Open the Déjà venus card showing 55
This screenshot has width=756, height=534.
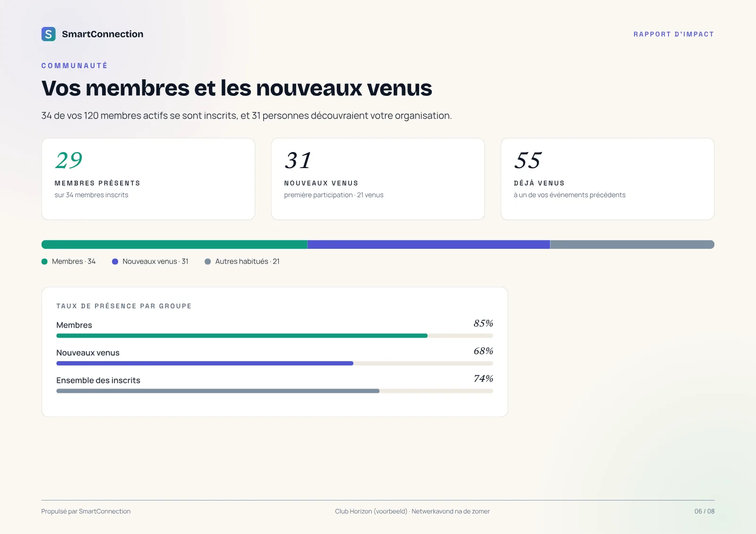(x=608, y=179)
